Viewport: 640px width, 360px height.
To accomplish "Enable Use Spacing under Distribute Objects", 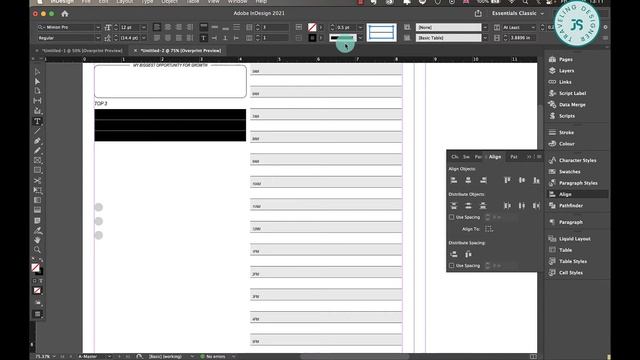I will click(x=451, y=217).
